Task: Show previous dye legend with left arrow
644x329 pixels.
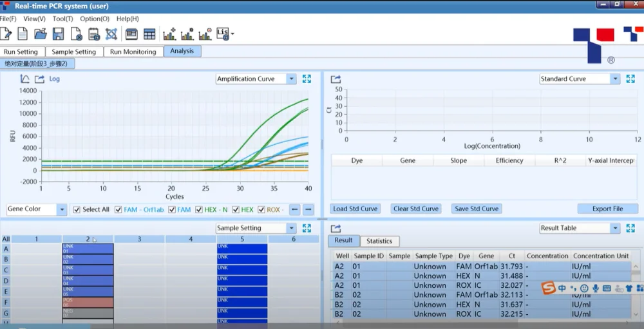Action: pos(294,209)
